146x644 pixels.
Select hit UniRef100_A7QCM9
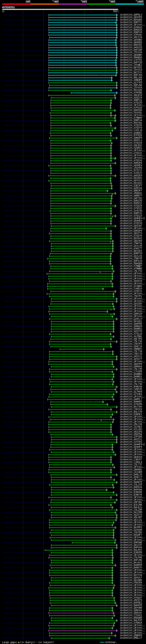[131, 404]
